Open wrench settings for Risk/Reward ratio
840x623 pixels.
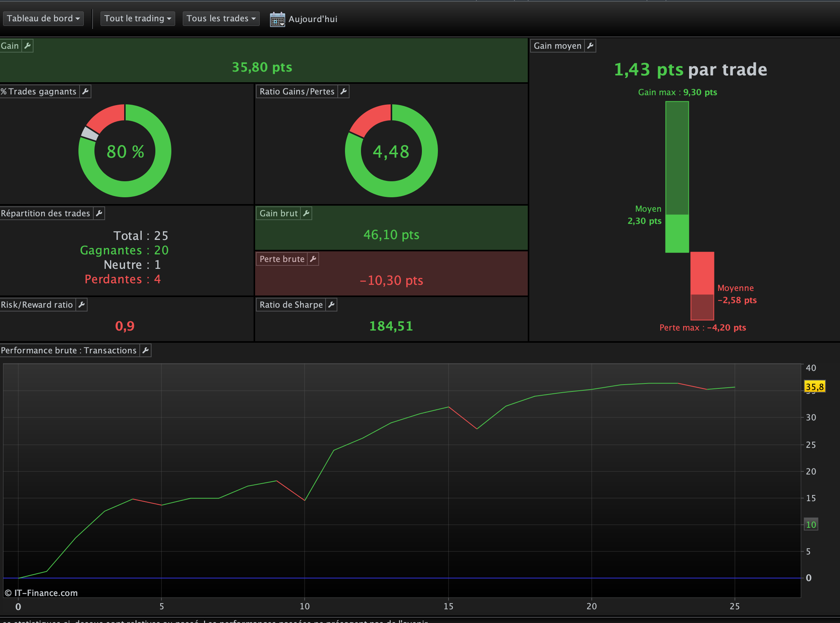[x=81, y=305]
